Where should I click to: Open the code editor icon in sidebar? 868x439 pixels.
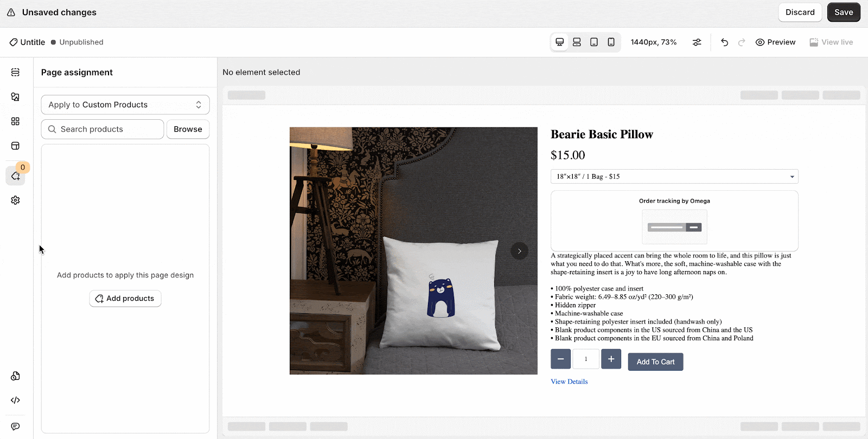15,400
